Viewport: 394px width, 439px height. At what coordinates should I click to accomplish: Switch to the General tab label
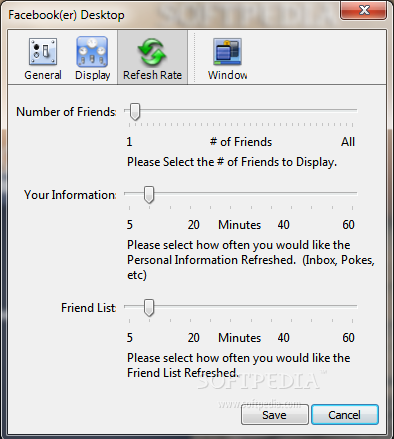pos(43,75)
